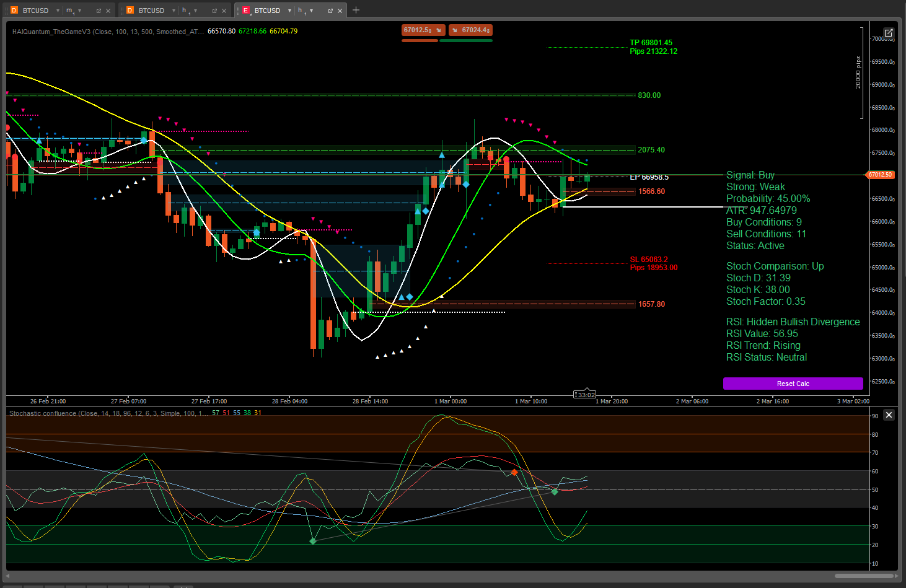Close the second BTCUSD h1 tab
The image size is (906, 588).
224,11
